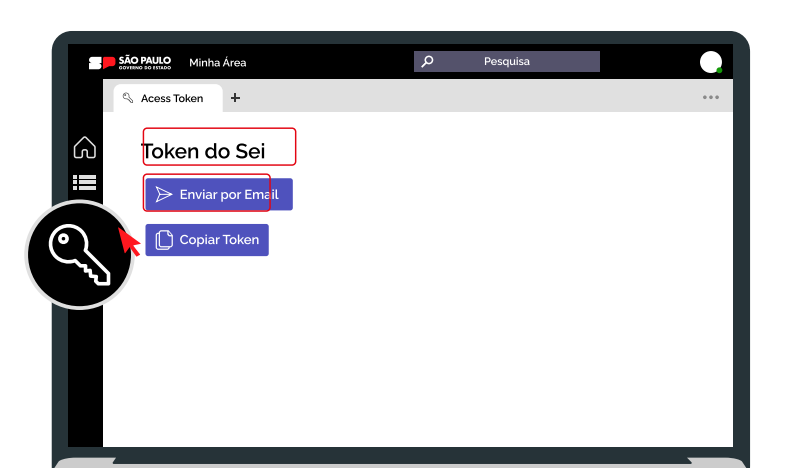Open the three-dots more options menu

(x=711, y=98)
